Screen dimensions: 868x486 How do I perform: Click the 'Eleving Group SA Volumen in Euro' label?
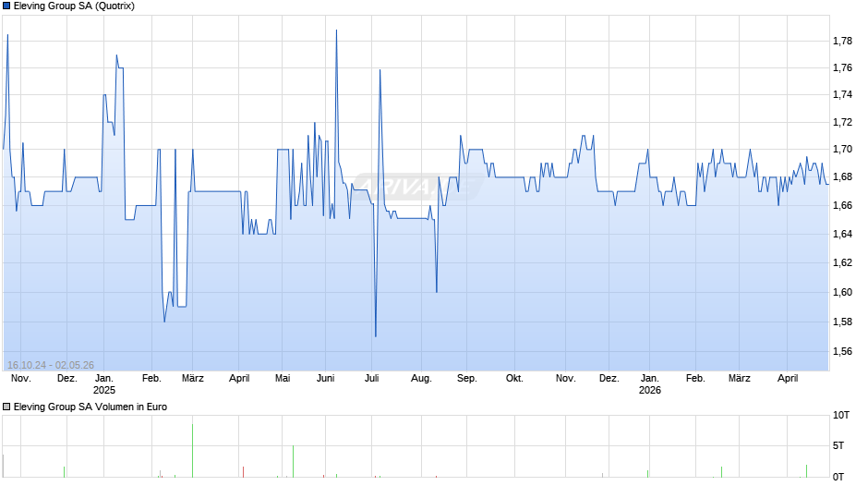pyautogui.click(x=90, y=407)
